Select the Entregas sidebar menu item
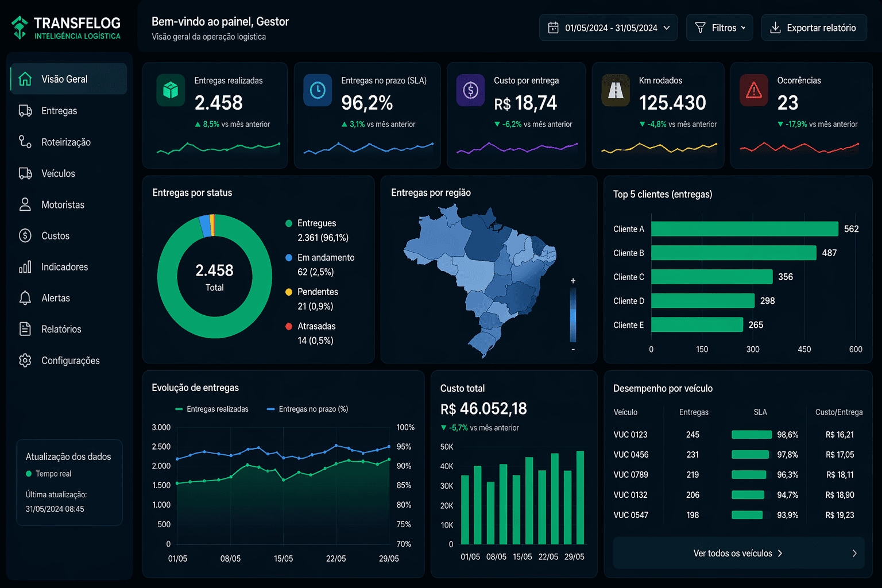This screenshot has height=588, width=882. [x=59, y=110]
